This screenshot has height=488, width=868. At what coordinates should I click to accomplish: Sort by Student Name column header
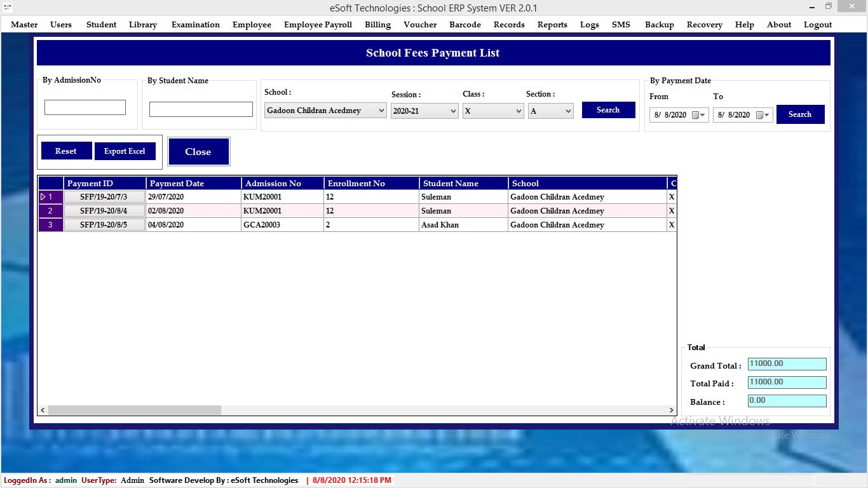coord(464,183)
